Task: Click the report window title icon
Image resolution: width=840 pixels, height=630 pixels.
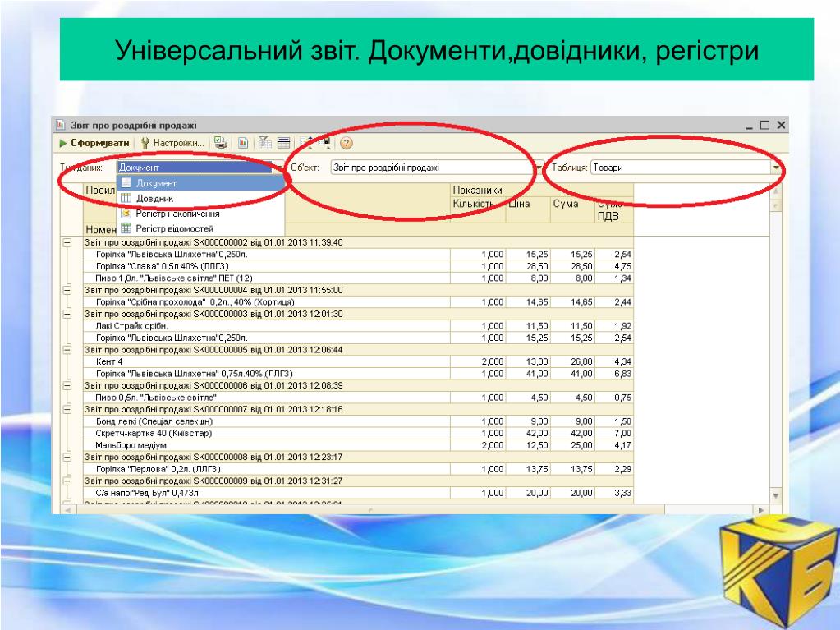Action: coord(61,125)
